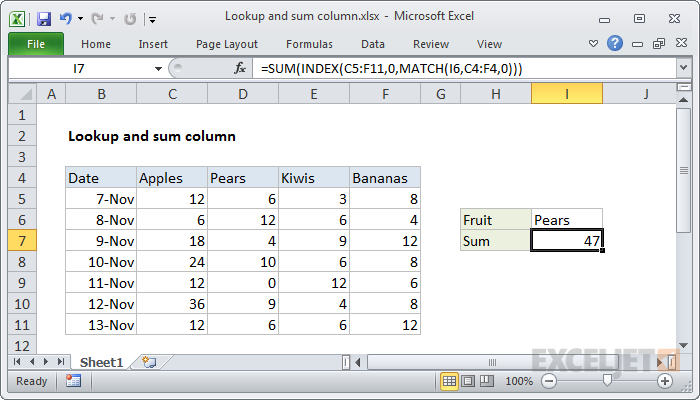This screenshot has height=400, width=700.
Task: Go to last sheet navigation arrow
Action: tap(61, 362)
